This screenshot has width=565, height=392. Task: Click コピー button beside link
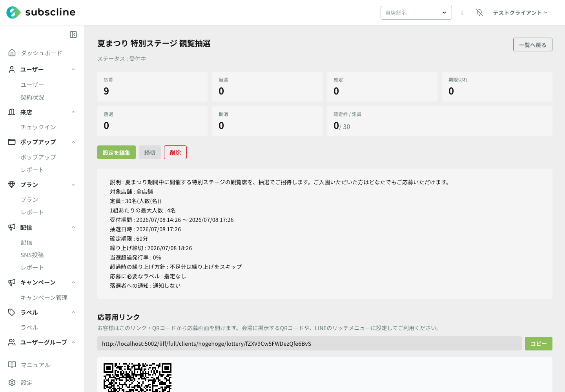(x=539, y=343)
